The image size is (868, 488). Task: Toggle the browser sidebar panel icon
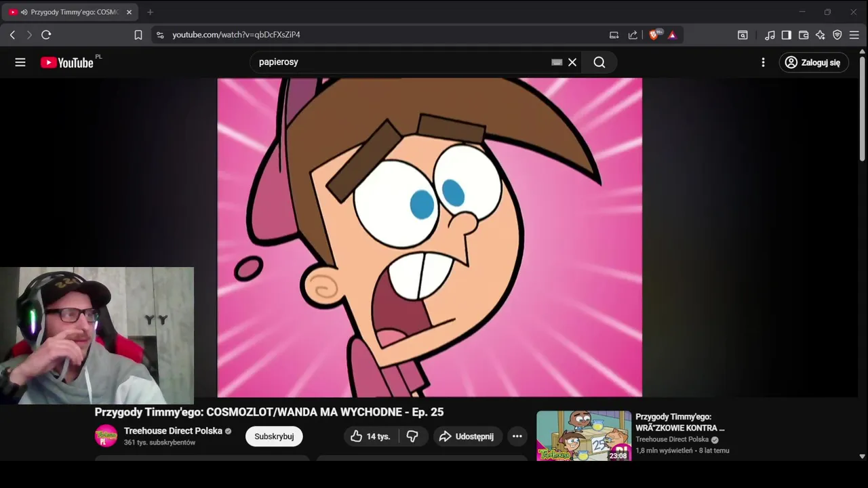point(787,35)
